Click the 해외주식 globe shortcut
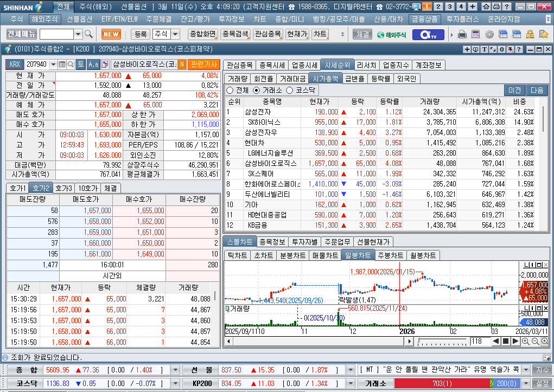The image size is (554, 392). click(x=391, y=35)
